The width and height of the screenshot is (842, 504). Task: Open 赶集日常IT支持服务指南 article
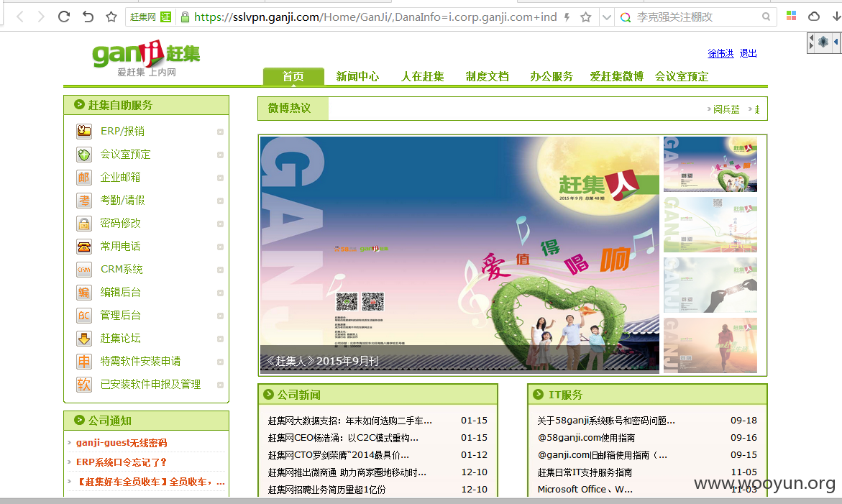585,472
